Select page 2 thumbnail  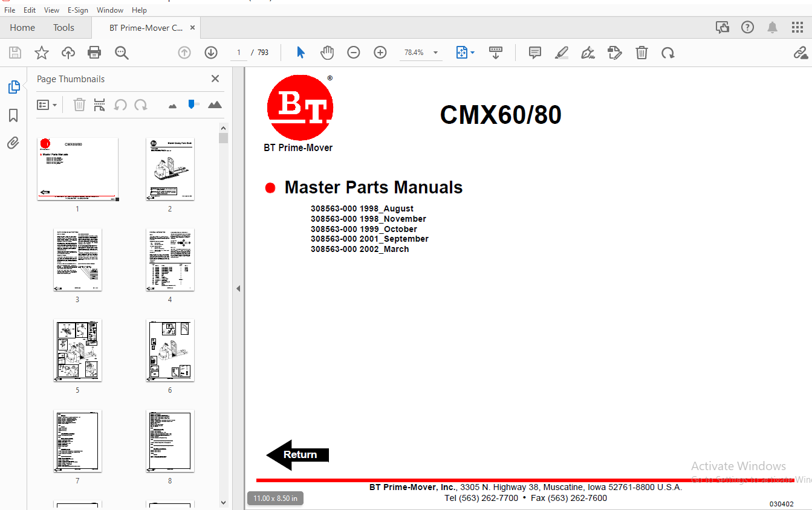[x=170, y=169]
